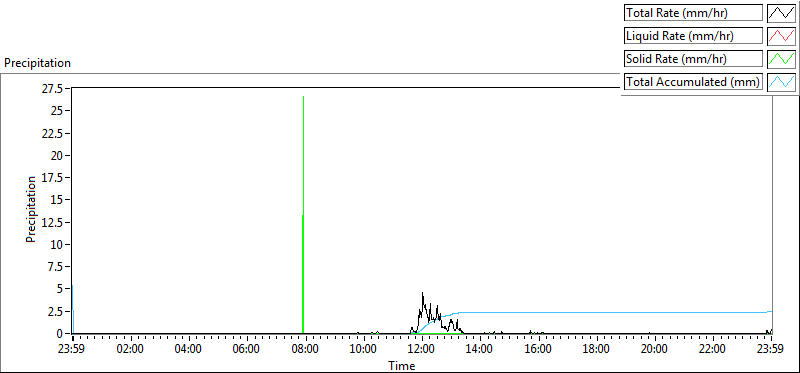
Task: Click the Precipitation graph title
Action: coord(37,63)
